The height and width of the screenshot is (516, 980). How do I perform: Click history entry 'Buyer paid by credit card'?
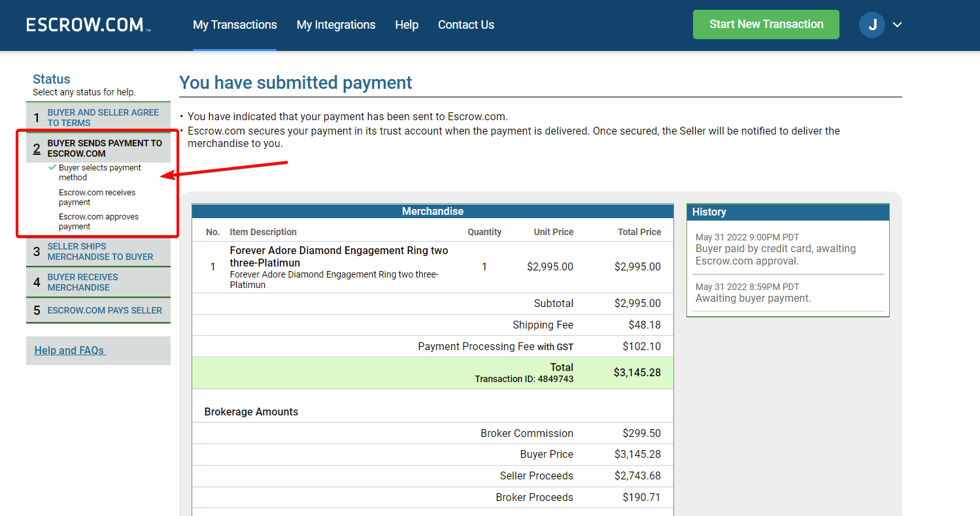(x=775, y=255)
